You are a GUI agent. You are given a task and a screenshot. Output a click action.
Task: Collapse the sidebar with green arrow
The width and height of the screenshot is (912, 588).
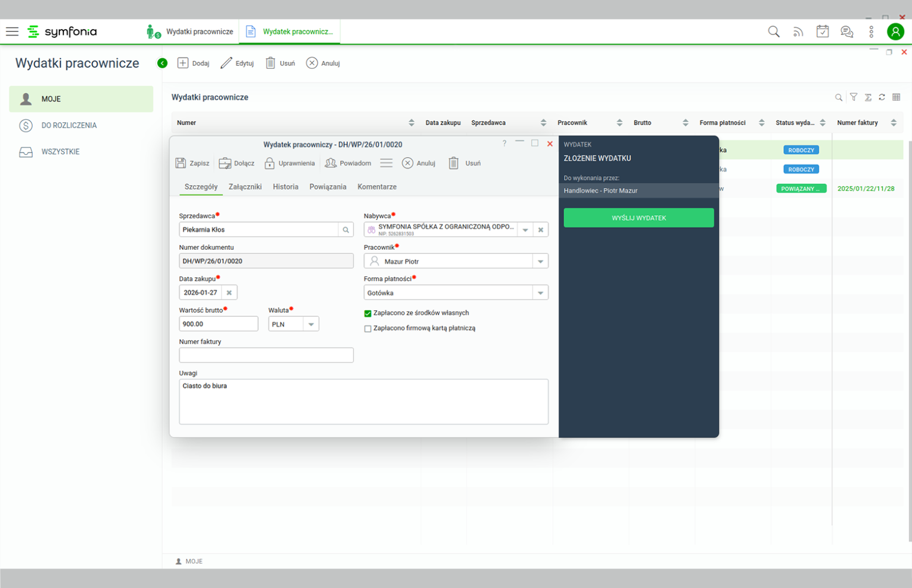[162, 63]
